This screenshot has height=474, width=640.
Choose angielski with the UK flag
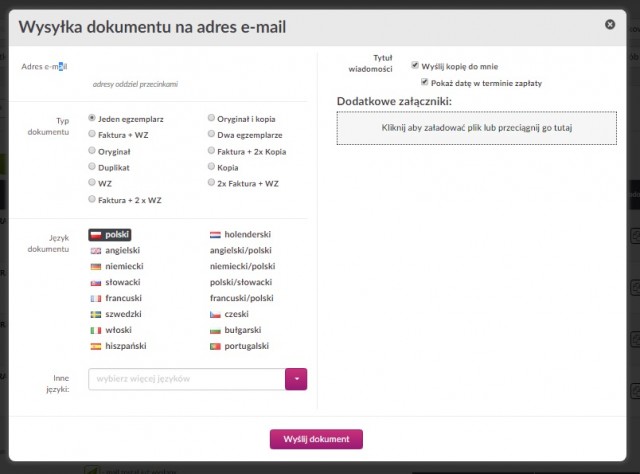[115, 250]
